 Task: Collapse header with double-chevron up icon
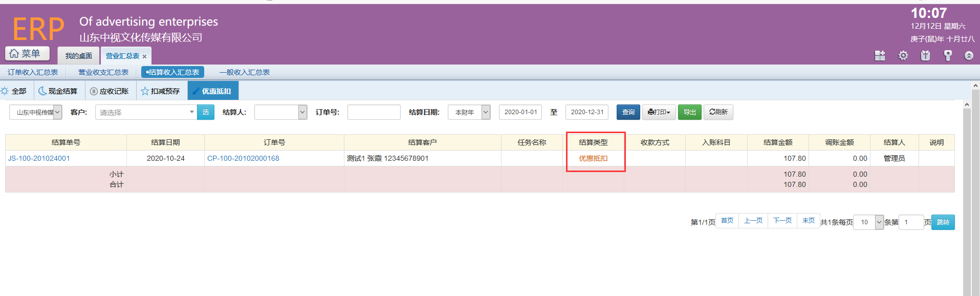(x=969, y=56)
